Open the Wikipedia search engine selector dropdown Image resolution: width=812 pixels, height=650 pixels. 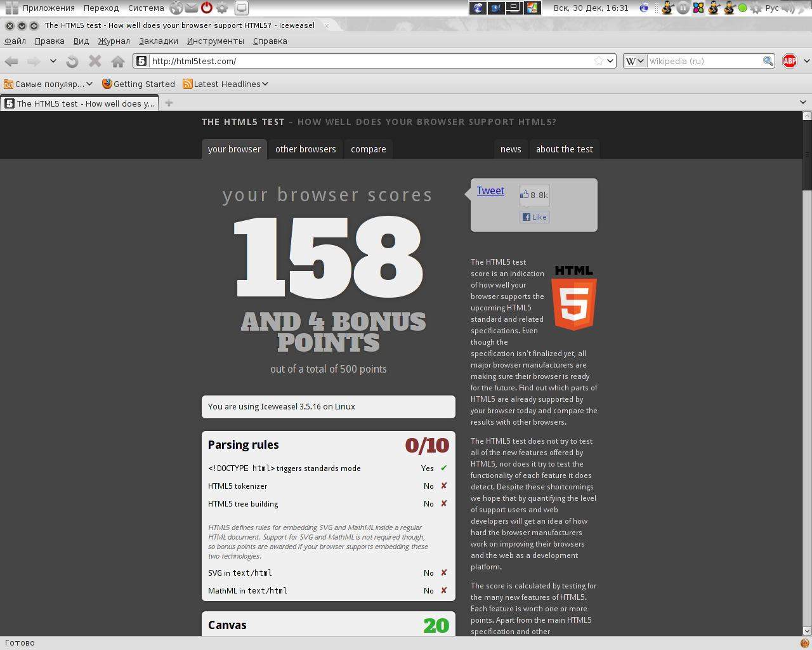[x=635, y=61]
